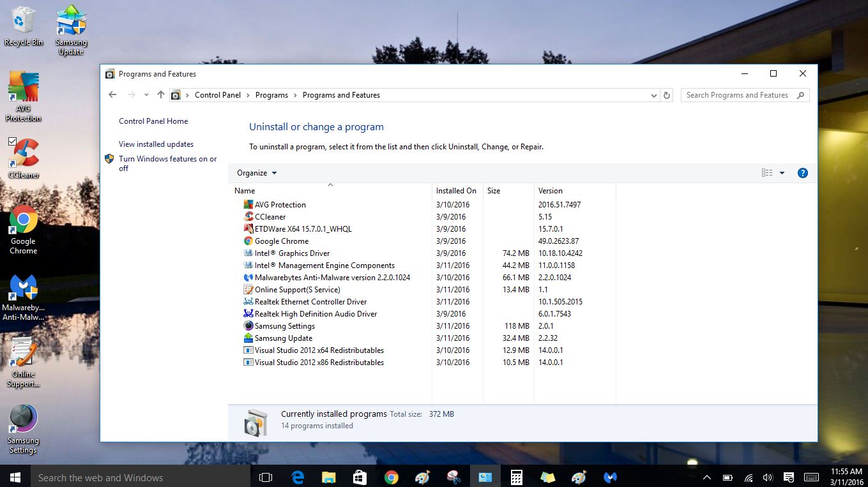Select Online Support(S Service) in the list
Image resolution: width=868 pixels, height=487 pixels.
pyautogui.click(x=298, y=289)
